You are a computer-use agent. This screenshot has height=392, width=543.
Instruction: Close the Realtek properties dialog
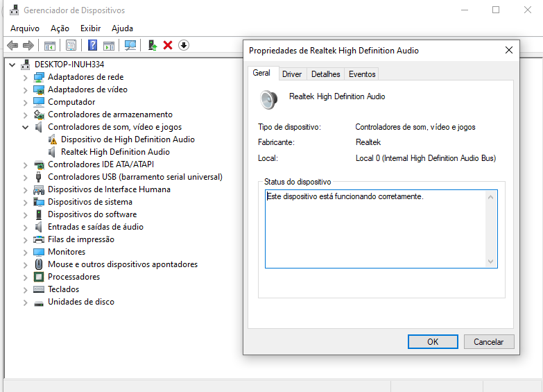[509, 50]
